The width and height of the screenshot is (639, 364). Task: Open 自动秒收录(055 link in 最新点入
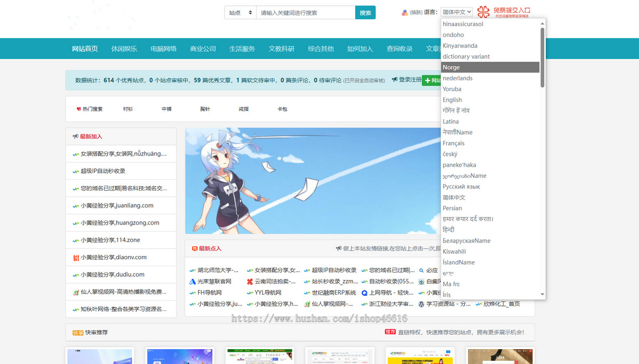(x=391, y=282)
